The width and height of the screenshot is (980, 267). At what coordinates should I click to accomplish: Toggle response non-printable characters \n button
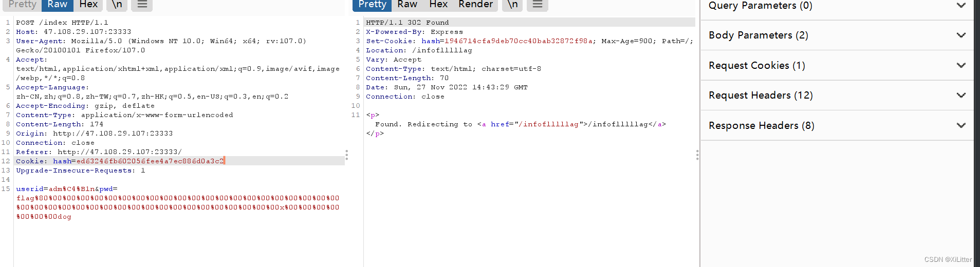512,5
